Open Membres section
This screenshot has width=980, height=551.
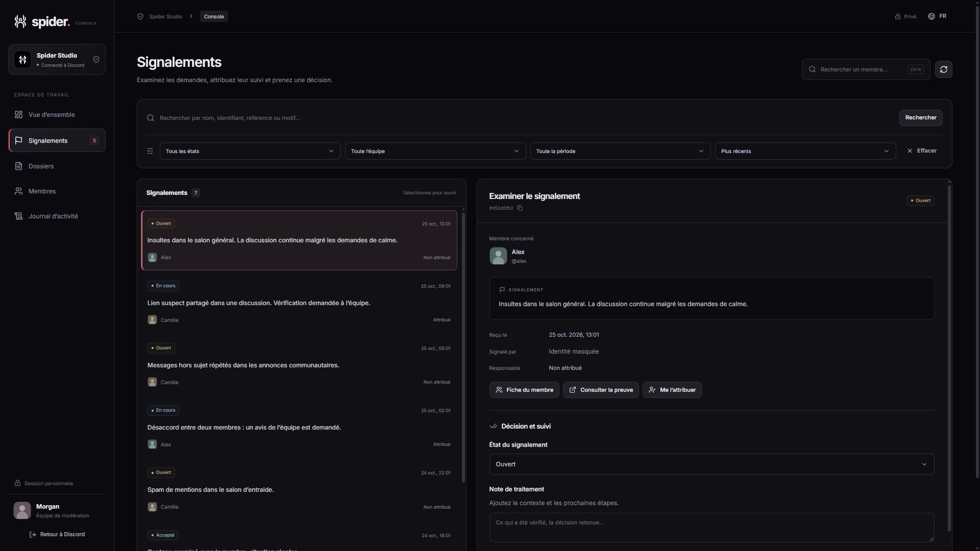(x=57, y=191)
